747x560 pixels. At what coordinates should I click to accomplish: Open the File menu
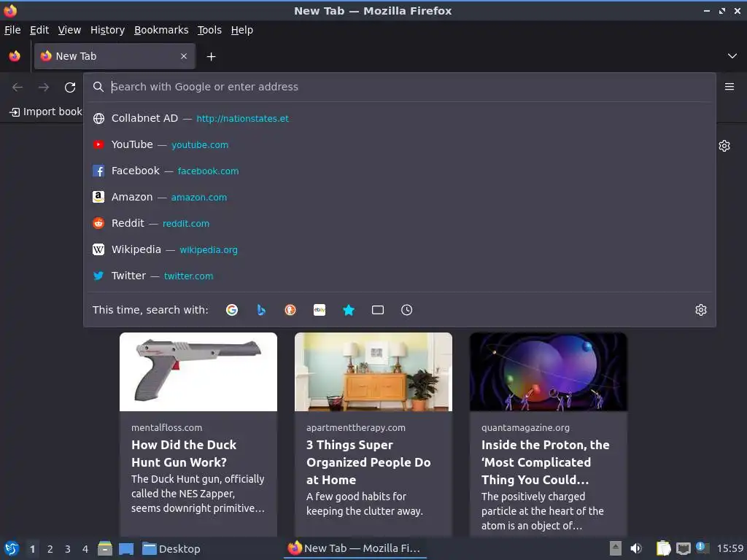click(x=12, y=30)
